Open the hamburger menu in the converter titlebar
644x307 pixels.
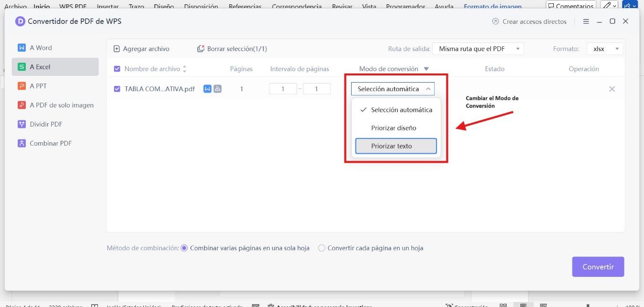pos(586,21)
